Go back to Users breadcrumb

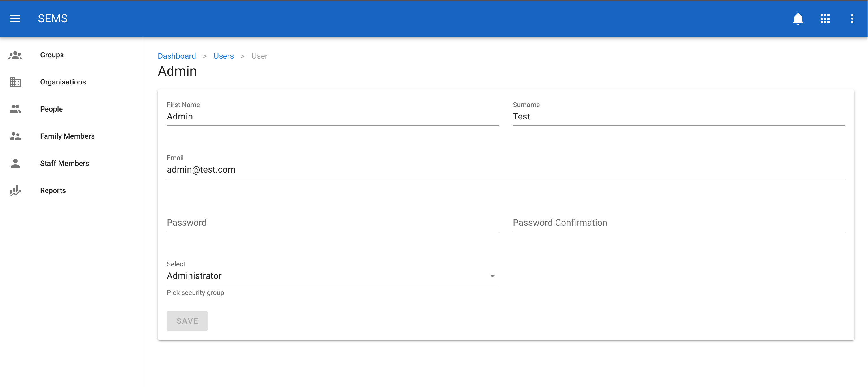[x=223, y=56]
